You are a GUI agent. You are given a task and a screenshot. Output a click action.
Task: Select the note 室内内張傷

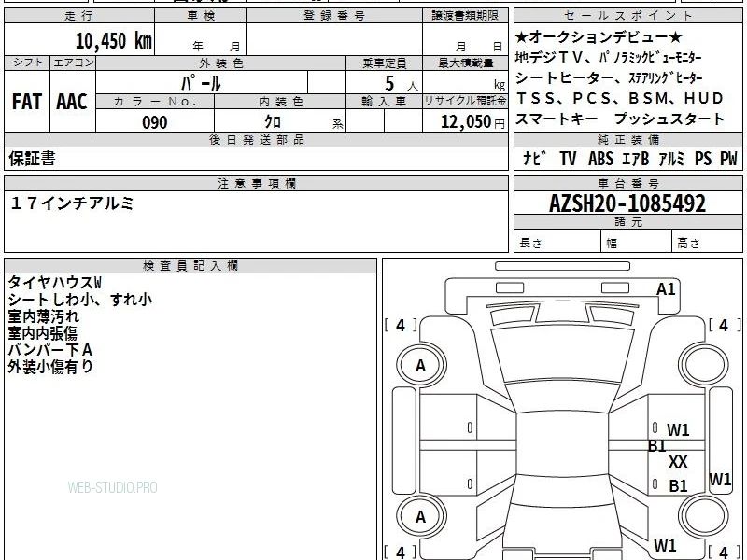(x=42, y=333)
